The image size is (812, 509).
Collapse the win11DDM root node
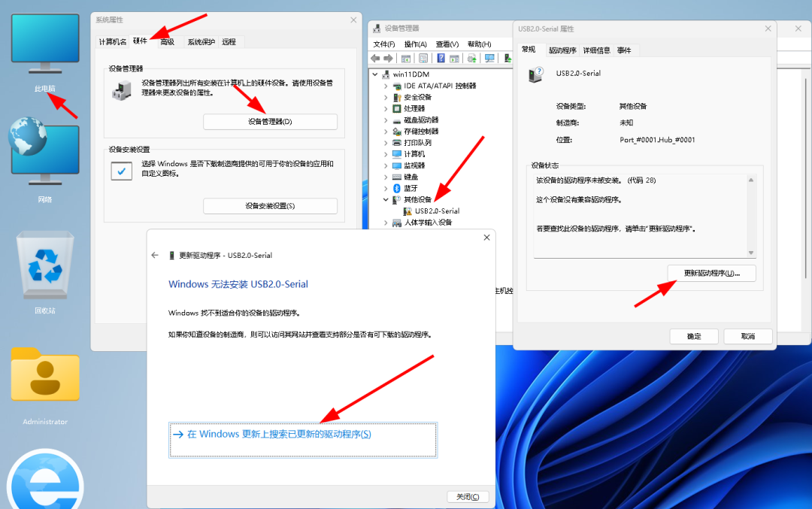coord(375,74)
